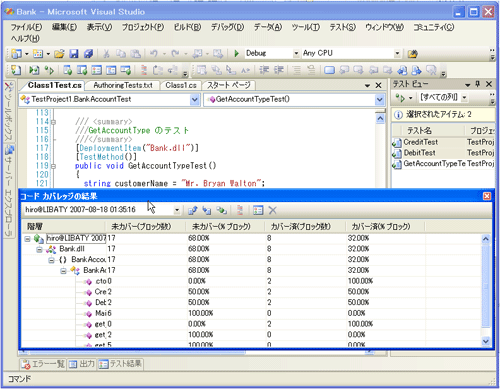This screenshot has height=389, width=500.
Task: Open the サーバー エクスプローラ side tab
Action: (x=9, y=191)
